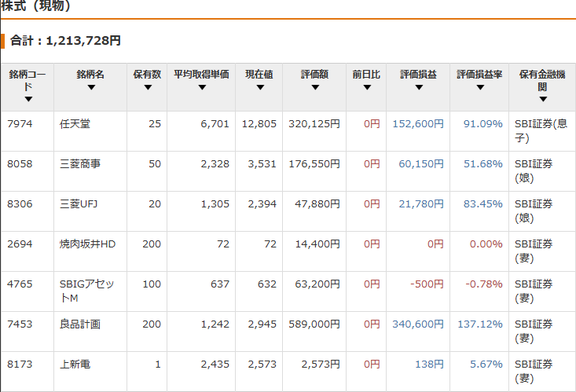576x392 pixels.
Task: Sort by 平均取得単価 arrow icon
Action: coord(201,87)
